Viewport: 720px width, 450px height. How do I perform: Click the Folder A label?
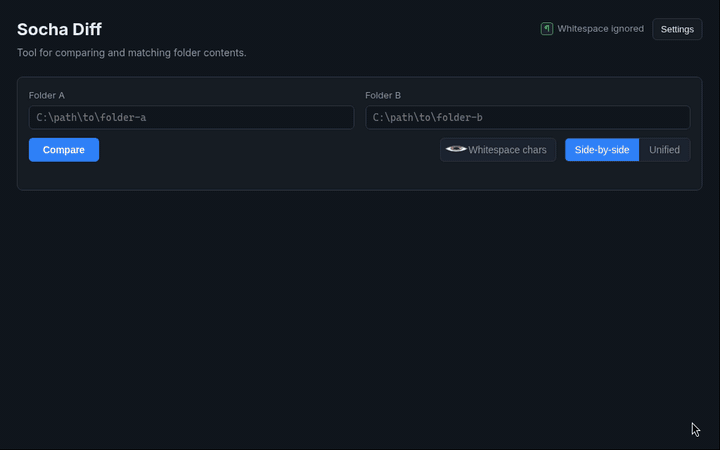[47, 96]
